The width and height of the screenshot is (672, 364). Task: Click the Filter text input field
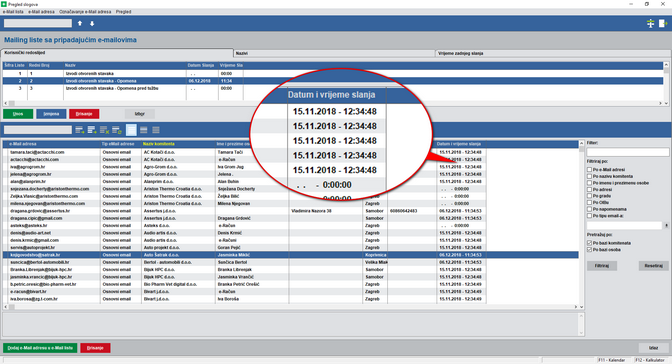[x=627, y=152]
